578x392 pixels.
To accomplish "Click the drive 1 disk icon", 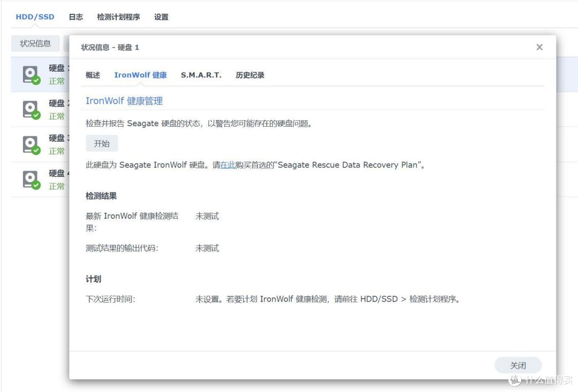I will (31, 75).
